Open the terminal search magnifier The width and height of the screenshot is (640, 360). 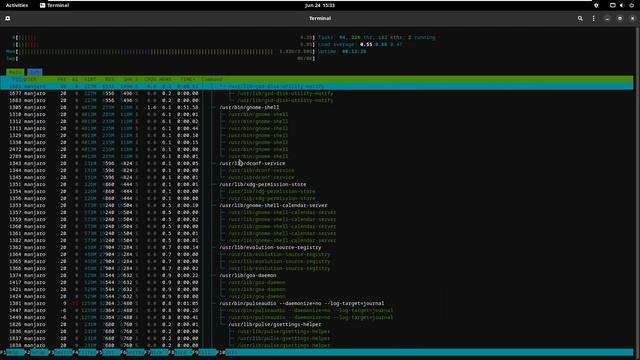(x=580, y=18)
